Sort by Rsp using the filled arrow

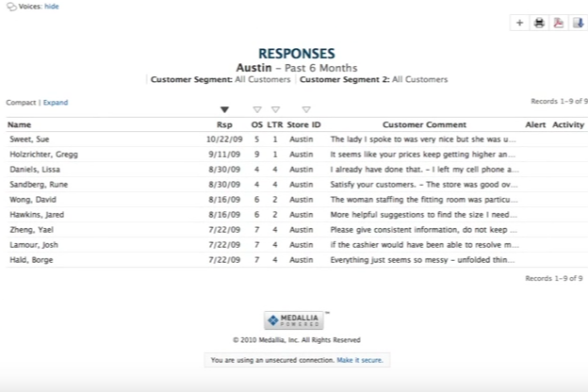pos(224,110)
